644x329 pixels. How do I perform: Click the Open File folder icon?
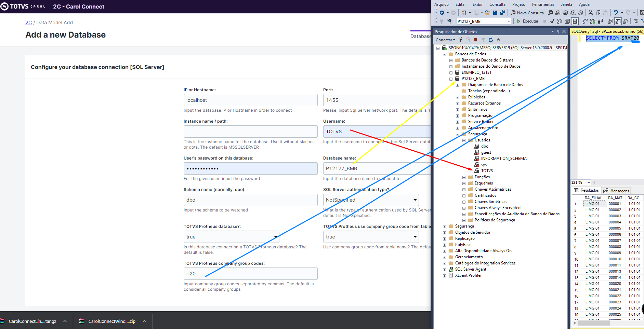click(487, 13)
